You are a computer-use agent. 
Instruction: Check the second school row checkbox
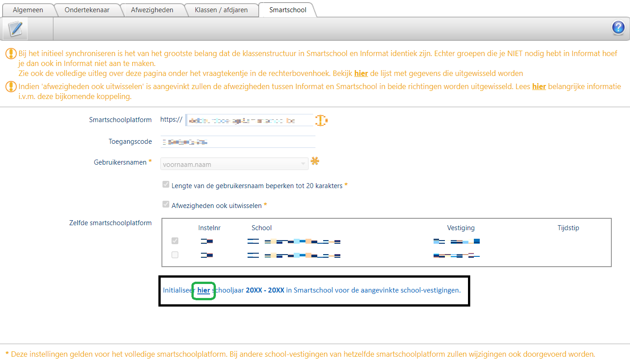pyautogui.click(x=175, y=255)
